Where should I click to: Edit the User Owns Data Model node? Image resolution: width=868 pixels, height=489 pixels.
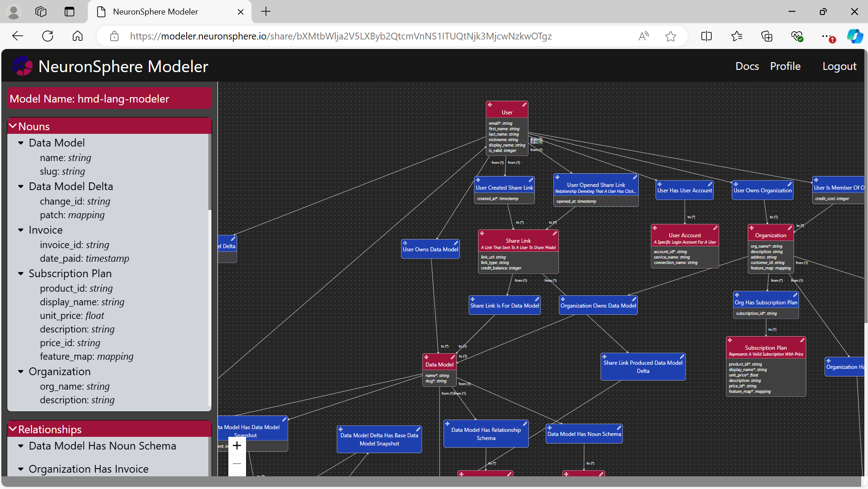456,243
